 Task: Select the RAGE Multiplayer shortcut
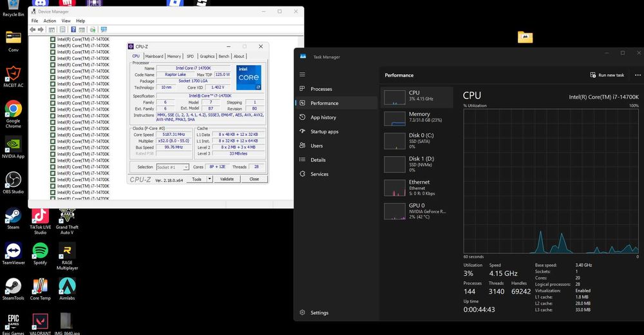(67, 256)
